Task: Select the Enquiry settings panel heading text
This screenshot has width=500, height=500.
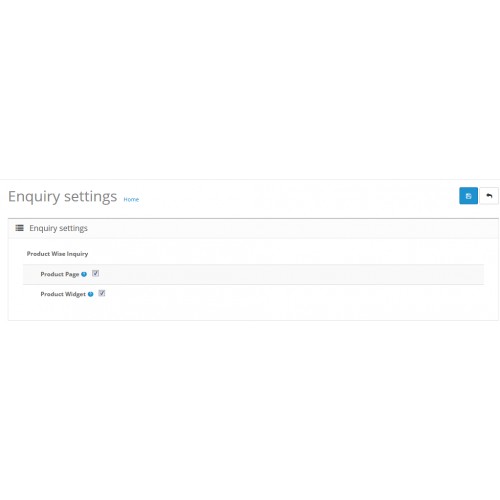Action: pyautogui.click(x=58, y=228)
